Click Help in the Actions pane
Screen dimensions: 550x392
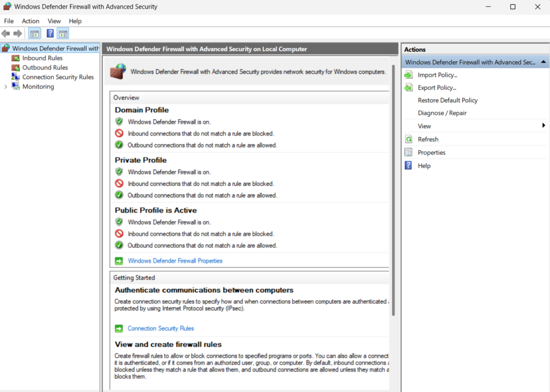point(424,165)
